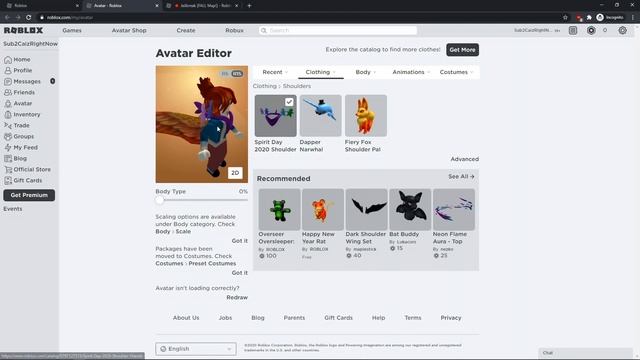Click the Get Premium button
This screenshot has width=640, height=360.
pos(29,195)
